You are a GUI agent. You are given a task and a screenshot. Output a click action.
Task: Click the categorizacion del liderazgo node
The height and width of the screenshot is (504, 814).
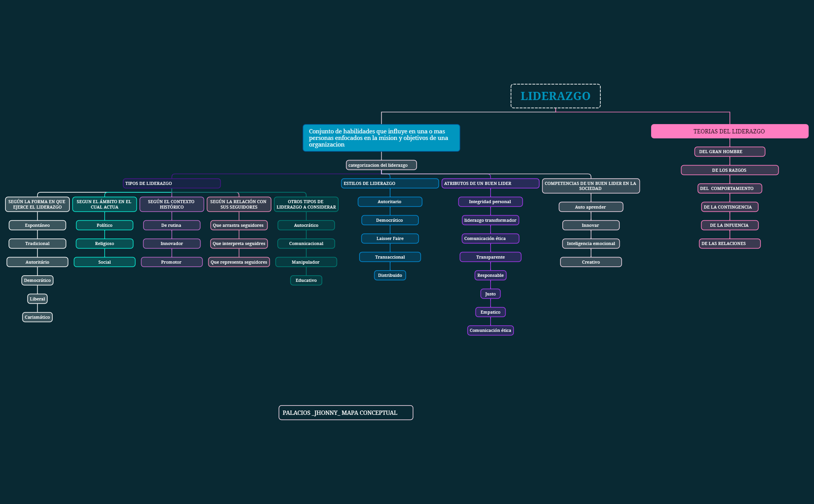click(381, 165)
